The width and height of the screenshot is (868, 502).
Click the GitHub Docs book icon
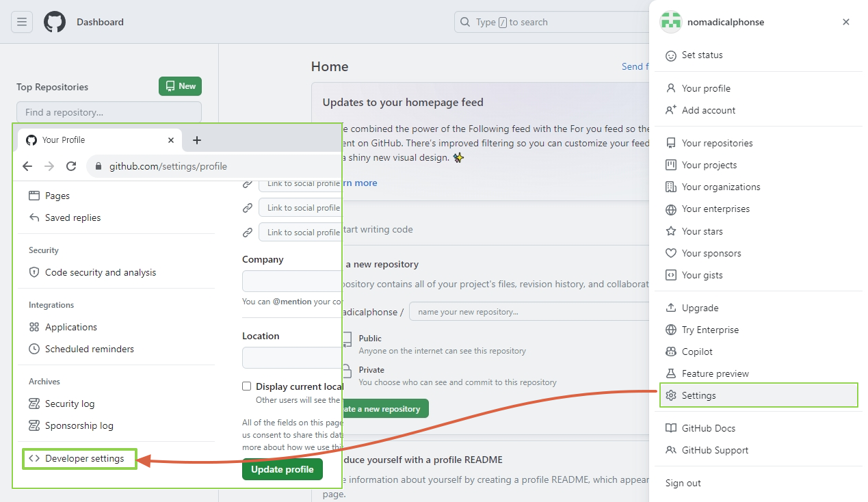pyautogui.click(x=671, y=428)
